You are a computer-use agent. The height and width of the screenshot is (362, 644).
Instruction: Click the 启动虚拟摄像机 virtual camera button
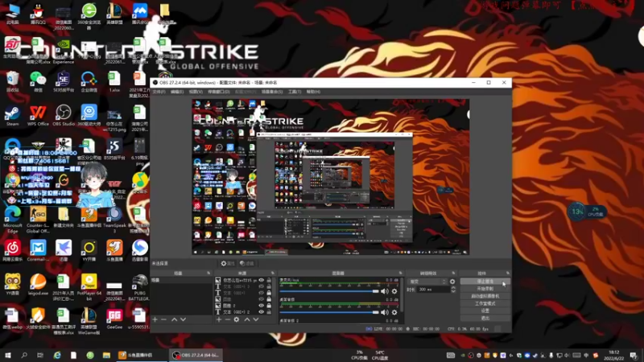coord(485,296)
